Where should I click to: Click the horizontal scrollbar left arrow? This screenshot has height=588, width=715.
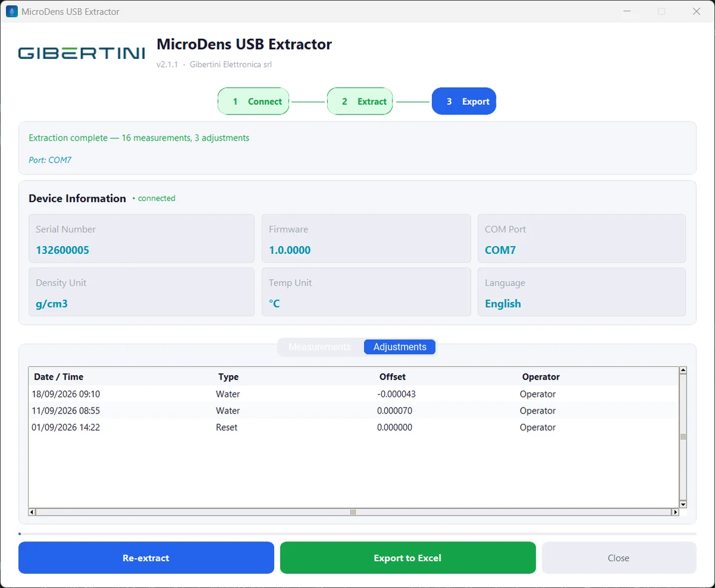[32, 512]
